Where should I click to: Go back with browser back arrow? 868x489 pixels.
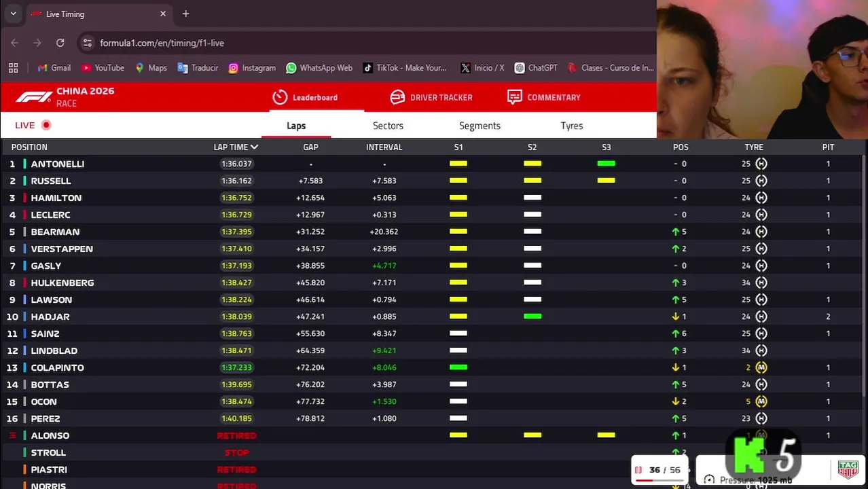(x=15, y=43)
